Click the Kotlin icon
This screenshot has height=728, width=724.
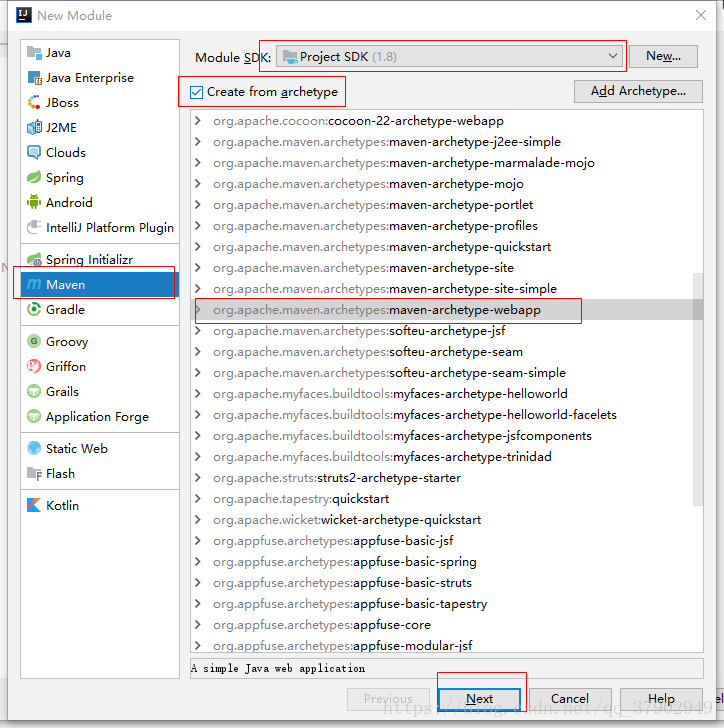[34, 506]
